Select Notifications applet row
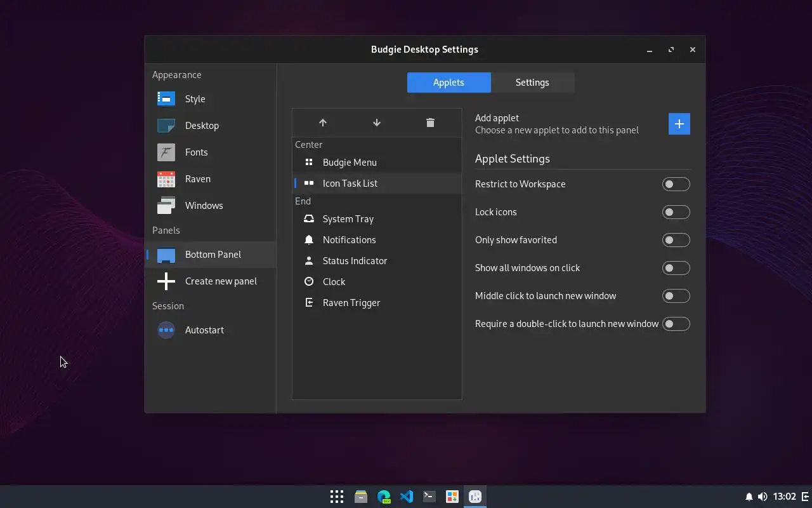812x508 pixels. pos(377,240)
